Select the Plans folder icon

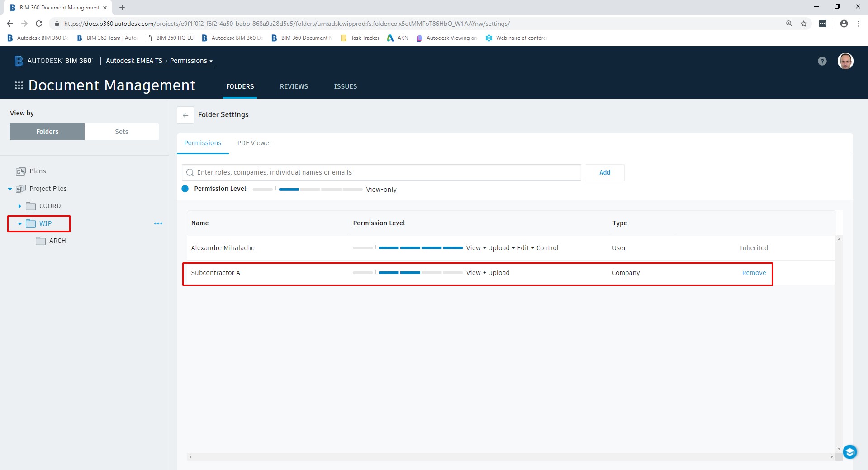coord(21,171)
